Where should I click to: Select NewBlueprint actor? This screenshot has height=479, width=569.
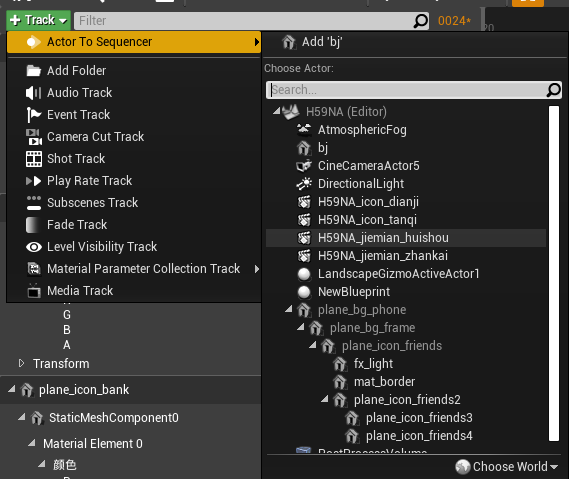(406, 292)
